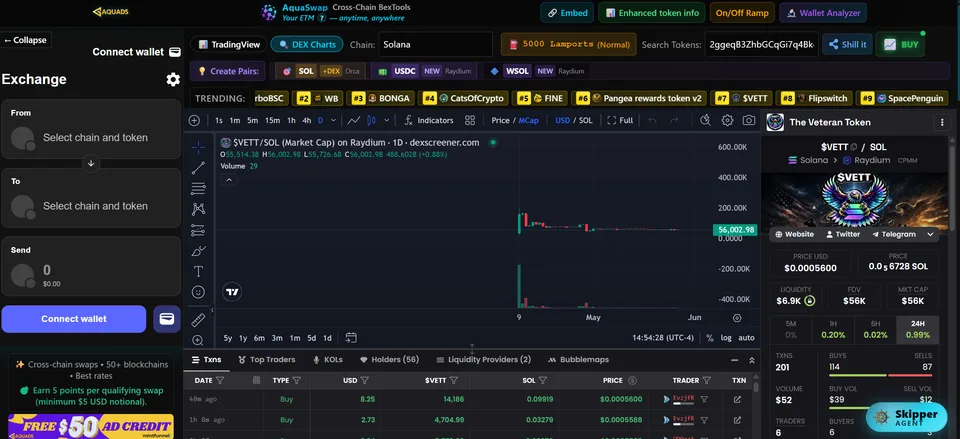The width and height of the screenshot is (960, 439).
Task: Select the Fibonacci retracement tool
Action: [198, 189]
